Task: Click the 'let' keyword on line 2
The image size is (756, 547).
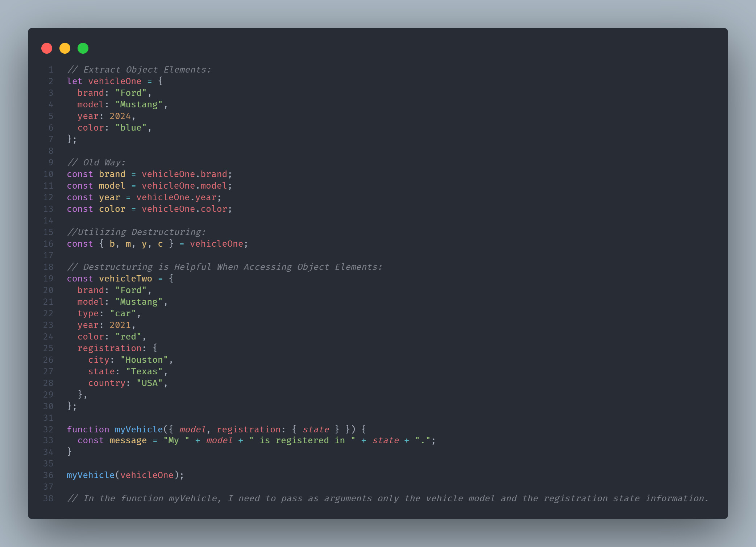Action: [75, 81]
